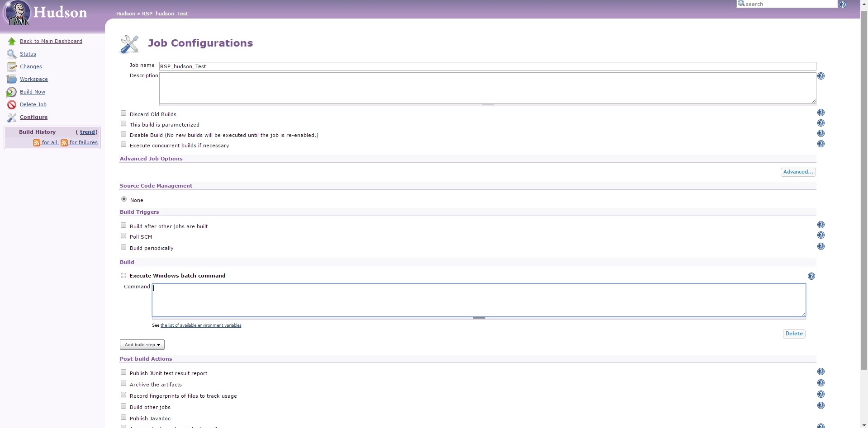Click the red Delete Job icon

click(12, 104)
